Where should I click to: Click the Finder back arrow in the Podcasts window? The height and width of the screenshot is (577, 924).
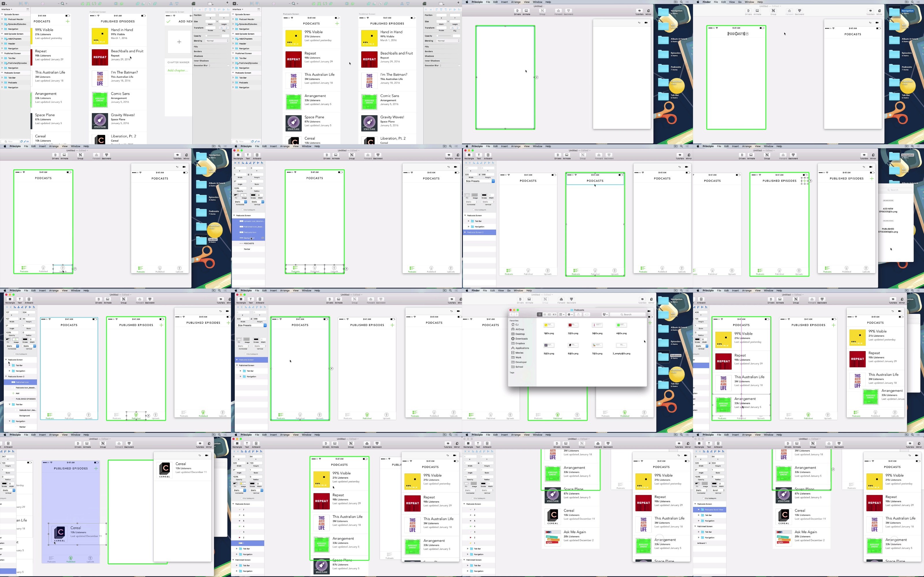pyautogui.click(x=512, y=314)
